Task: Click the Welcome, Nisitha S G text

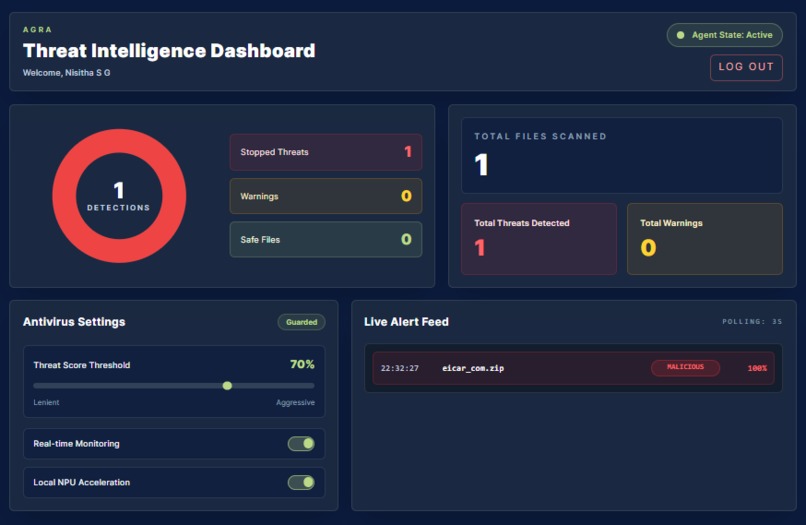Action: point(66,73)
